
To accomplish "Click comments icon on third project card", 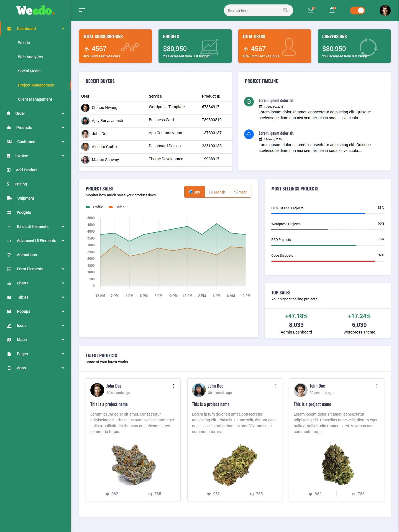I will (x=354, y=494).
